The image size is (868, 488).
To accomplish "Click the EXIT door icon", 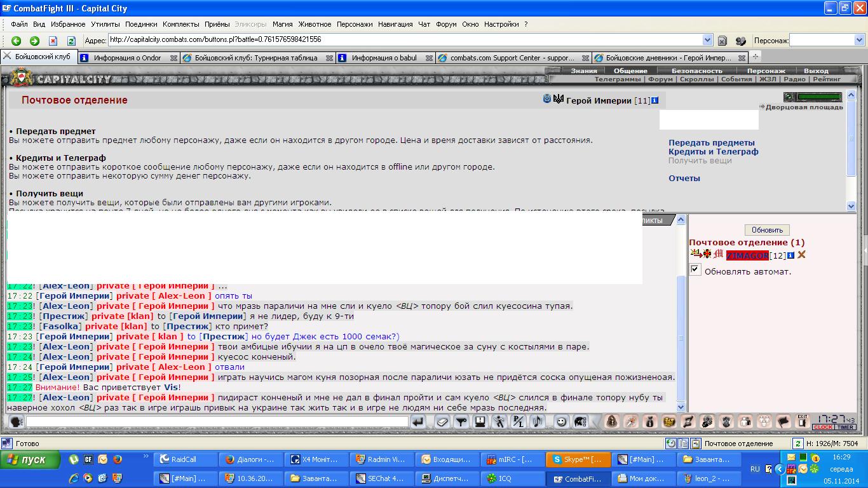I will [x=802, y=421].
